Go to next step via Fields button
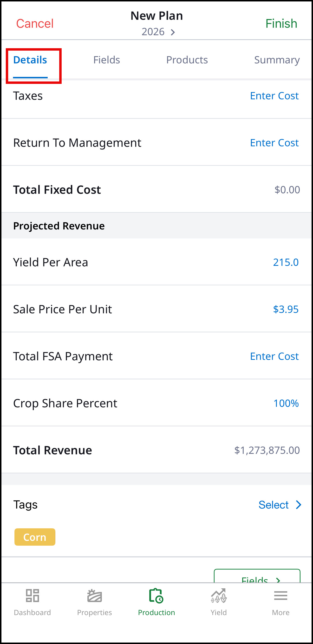 (x=257, y=577)
